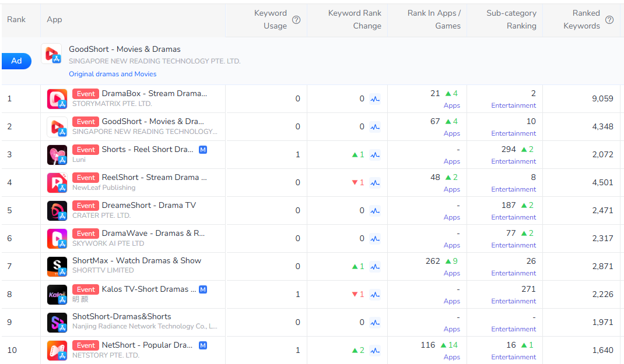Click SHORTTV LIMITED developer name
This screenshot has height=364, width=624.
pyautogui.click(x=103, y=270)
